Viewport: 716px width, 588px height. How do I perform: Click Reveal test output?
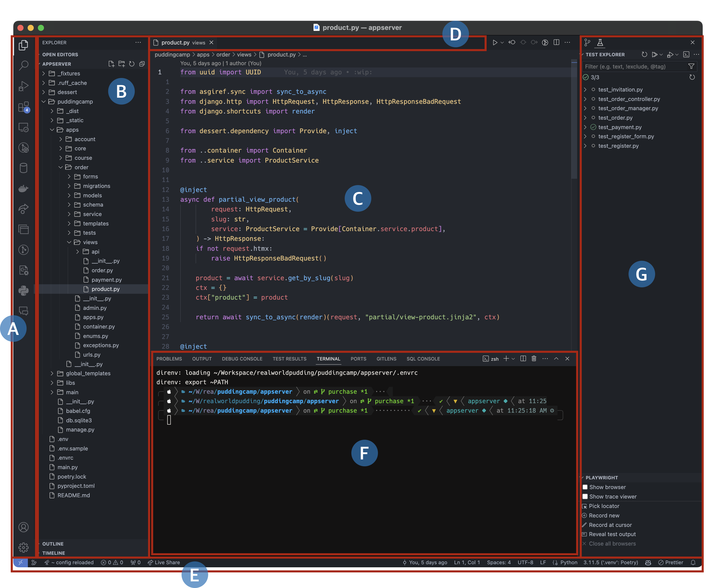coord(612,534)
